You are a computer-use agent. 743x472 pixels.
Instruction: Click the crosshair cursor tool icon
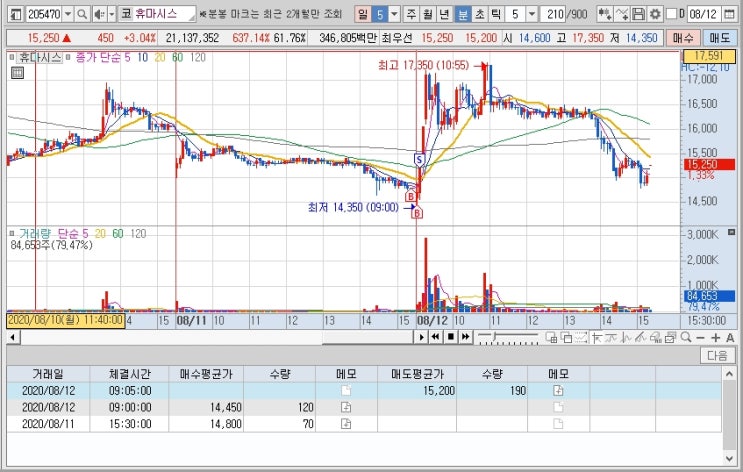coord(597,337)
